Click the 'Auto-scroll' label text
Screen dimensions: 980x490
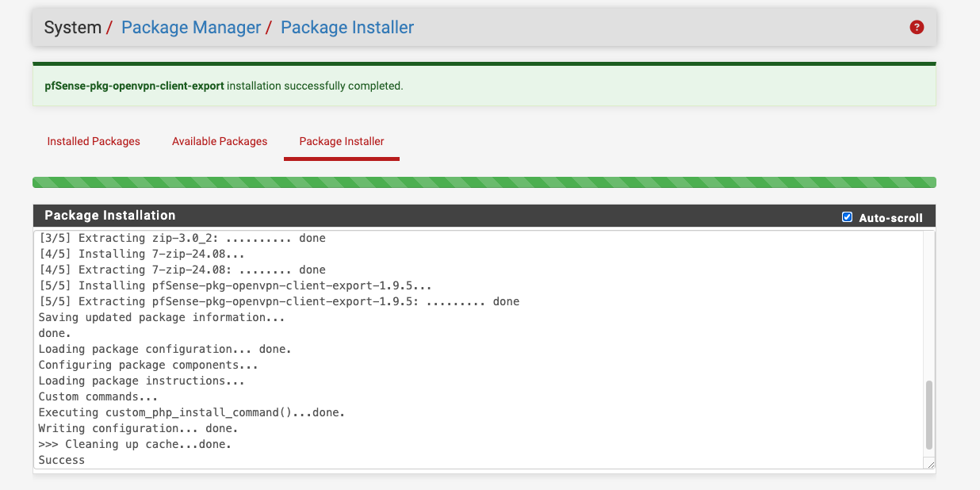[x=891, y=218]
